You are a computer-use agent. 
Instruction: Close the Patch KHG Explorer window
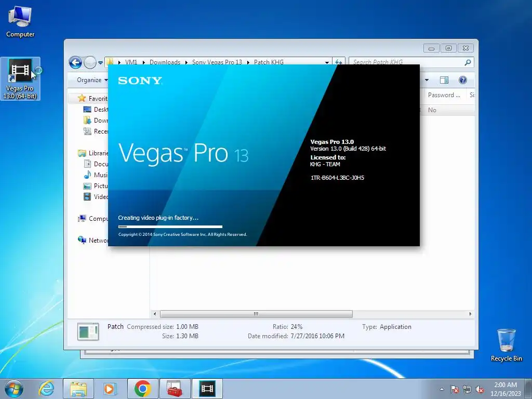466,48
